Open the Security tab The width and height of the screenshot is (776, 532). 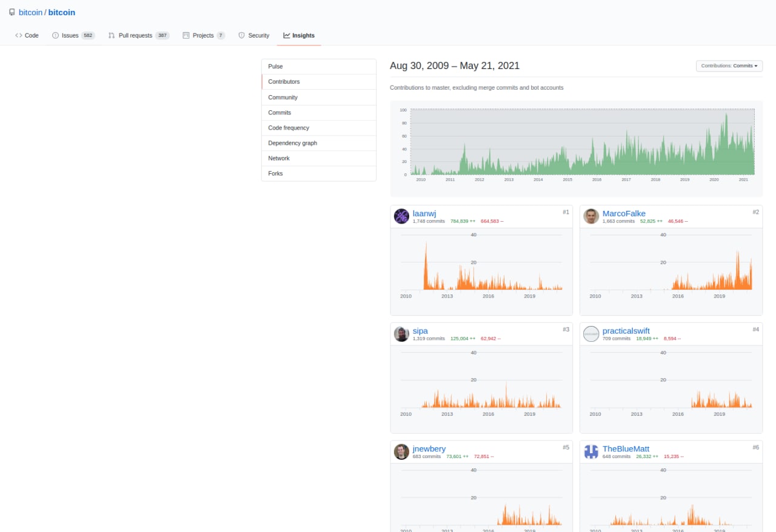coord(253,36)
